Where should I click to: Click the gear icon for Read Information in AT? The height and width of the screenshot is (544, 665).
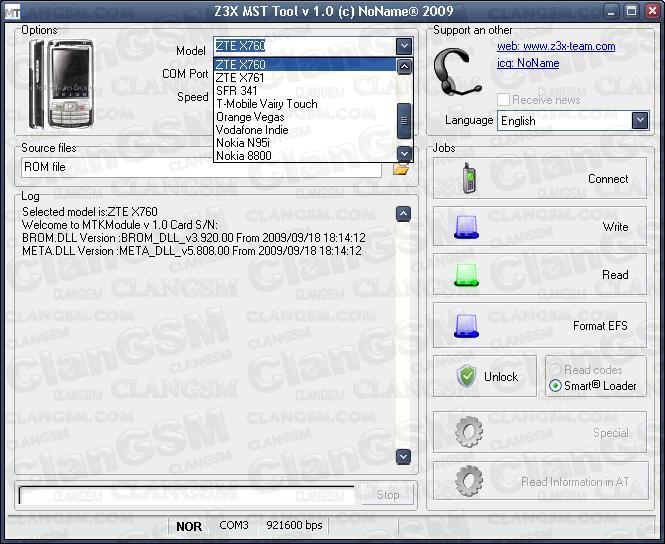[x=469, y=481]
